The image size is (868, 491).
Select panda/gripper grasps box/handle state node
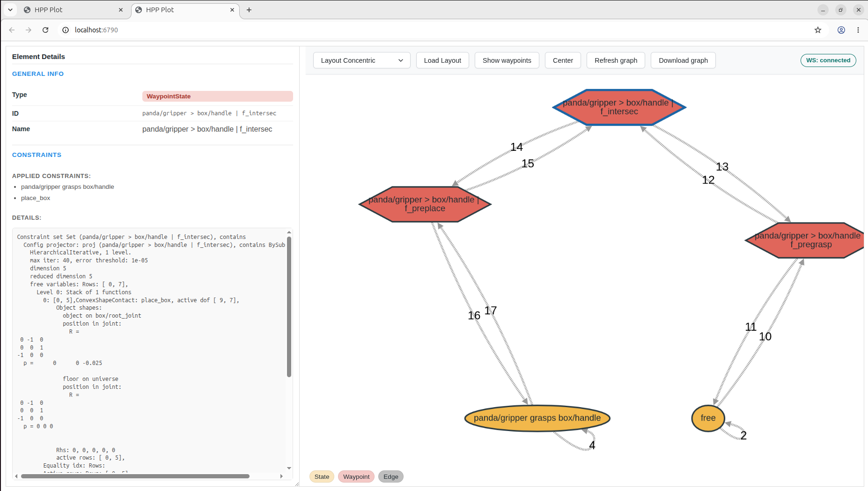pyautogui.click(x=537, y=418)
